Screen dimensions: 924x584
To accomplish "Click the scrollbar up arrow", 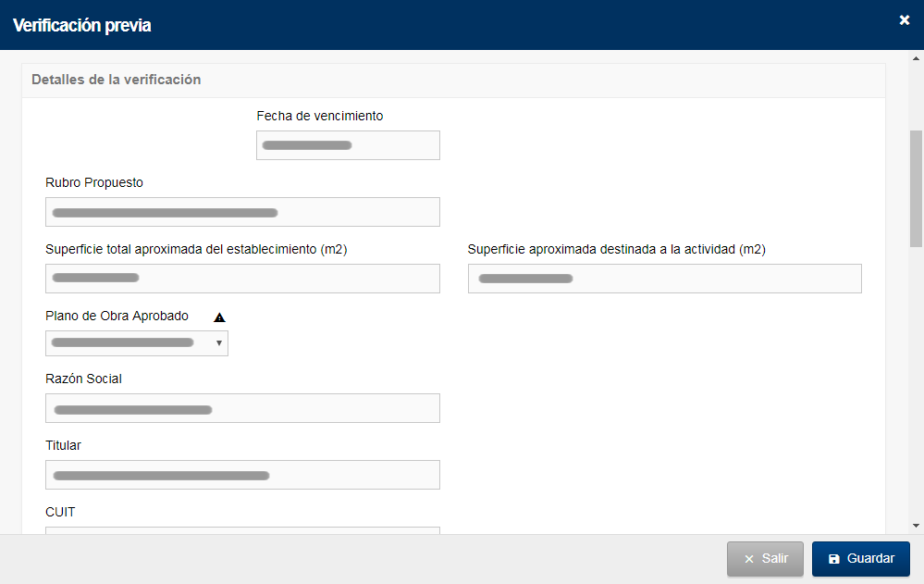I will pos(916,58).
